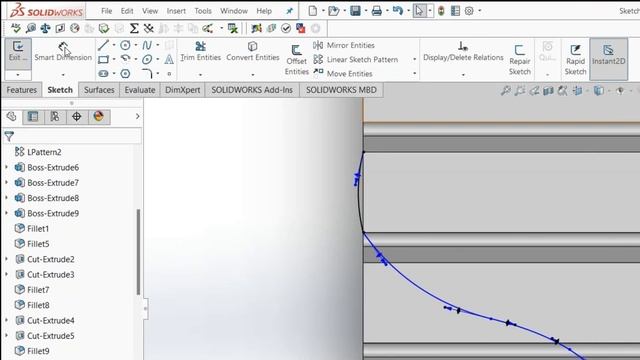This screenshot has width=640, height=360.
Task: Click the Trim Entities tool
Action: tap(200, 52)
